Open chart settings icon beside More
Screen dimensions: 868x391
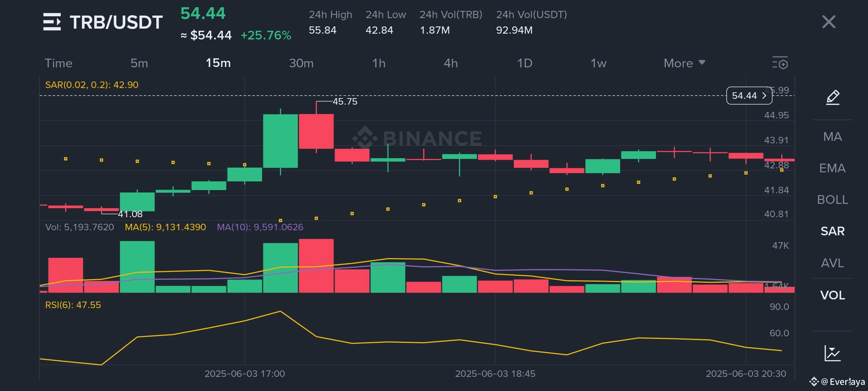(780, 63)
